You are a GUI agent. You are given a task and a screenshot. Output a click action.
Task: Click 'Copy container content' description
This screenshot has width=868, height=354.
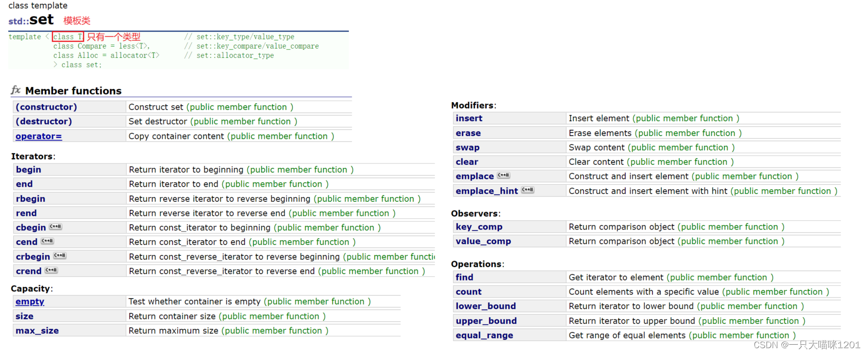(176, 136)
